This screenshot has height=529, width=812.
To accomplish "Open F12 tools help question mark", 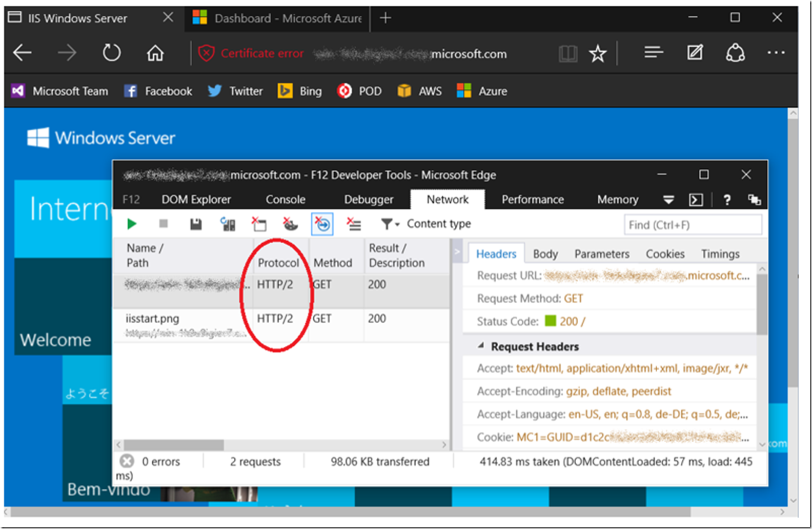I will (x=726, y=200).
